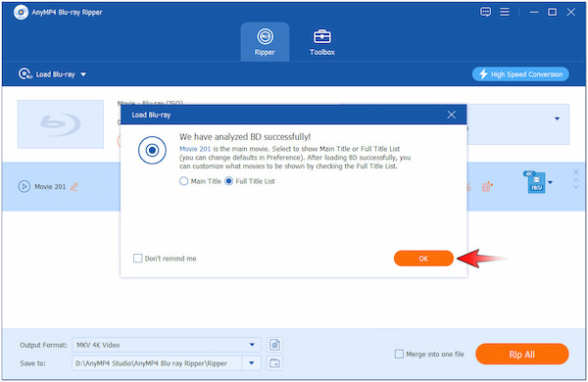Open output format settings icon
The image size is (588, 382).
(274, 345)
